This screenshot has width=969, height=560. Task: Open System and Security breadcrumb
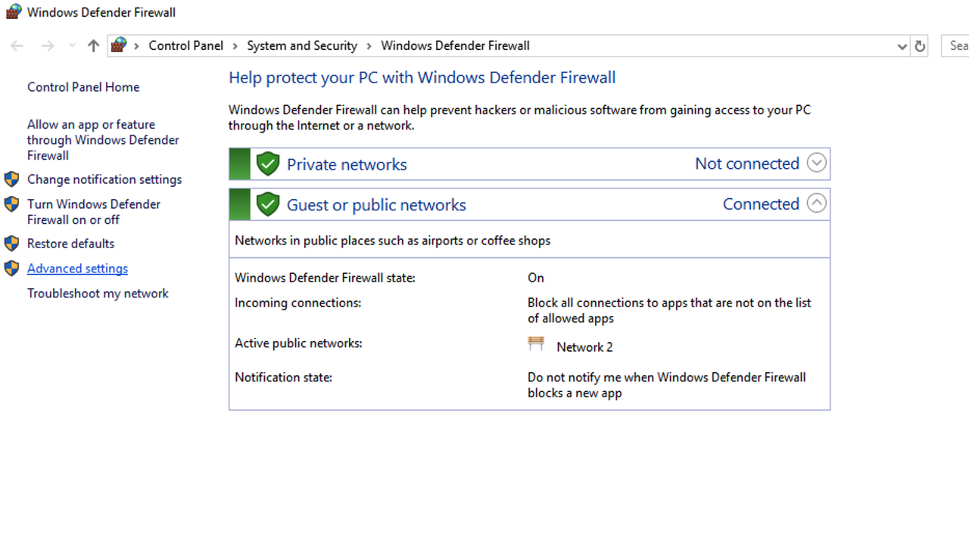[302, 45]
